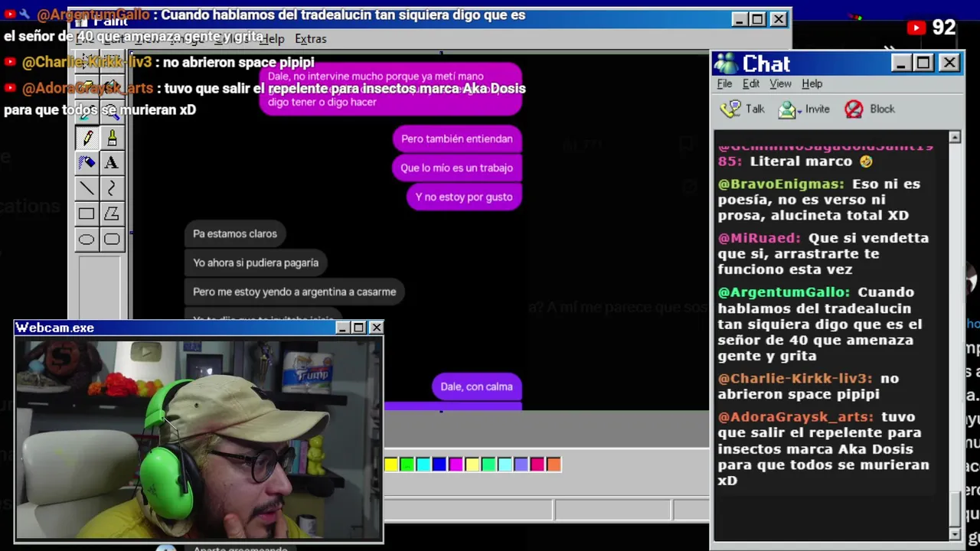Image resolution: width=980 pixels, height=551 pixels.
Task: Select the Polygon shape tool
Action: pos(112,214)
